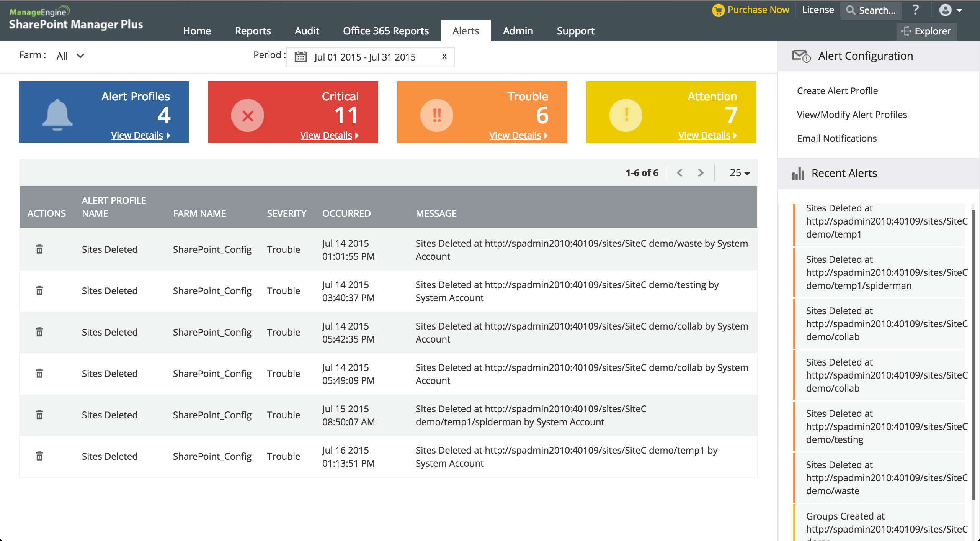Click the calendar icon next to Period

(x=301, y=56)
